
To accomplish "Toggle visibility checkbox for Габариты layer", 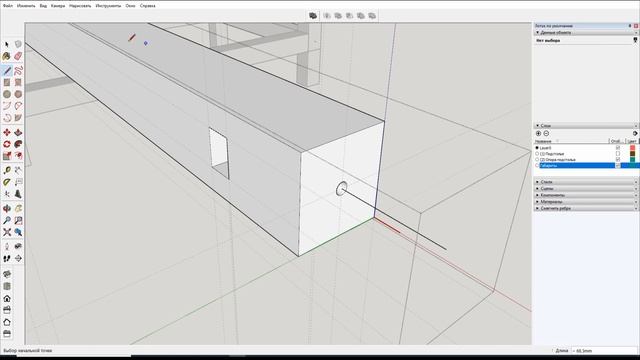I will 618,166.
